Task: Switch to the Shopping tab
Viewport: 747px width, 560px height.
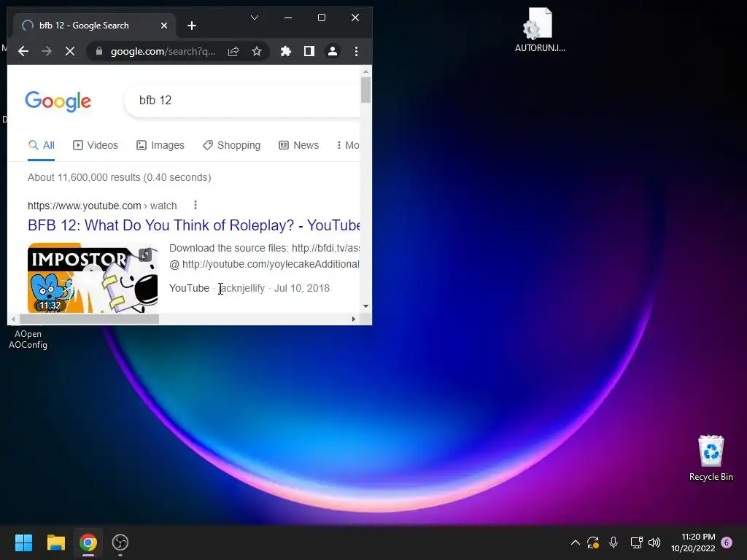Action: pos(231,145)
